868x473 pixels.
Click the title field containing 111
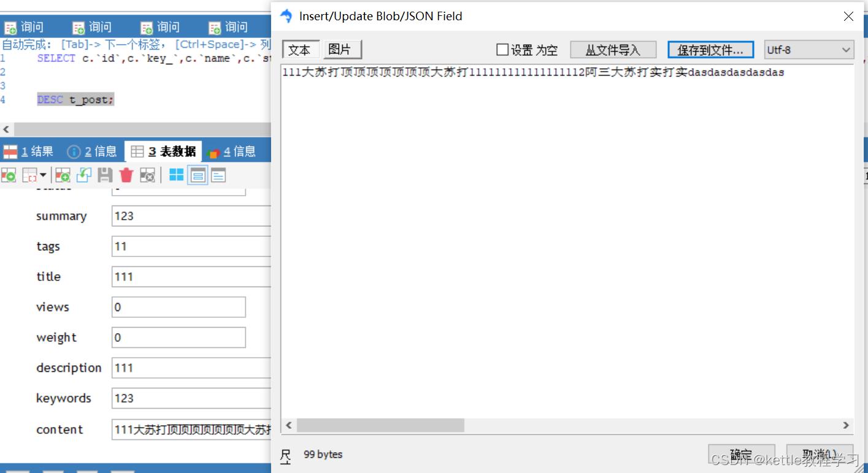pos(191,277)
